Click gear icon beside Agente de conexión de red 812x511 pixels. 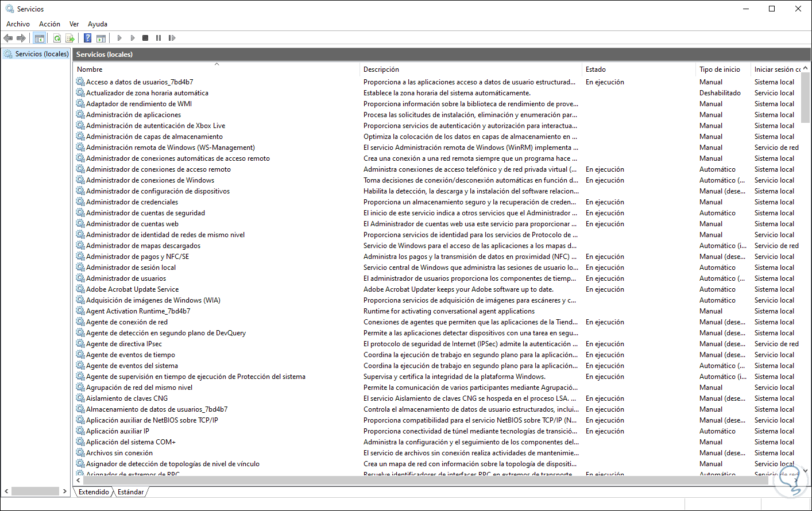(80, 322)
